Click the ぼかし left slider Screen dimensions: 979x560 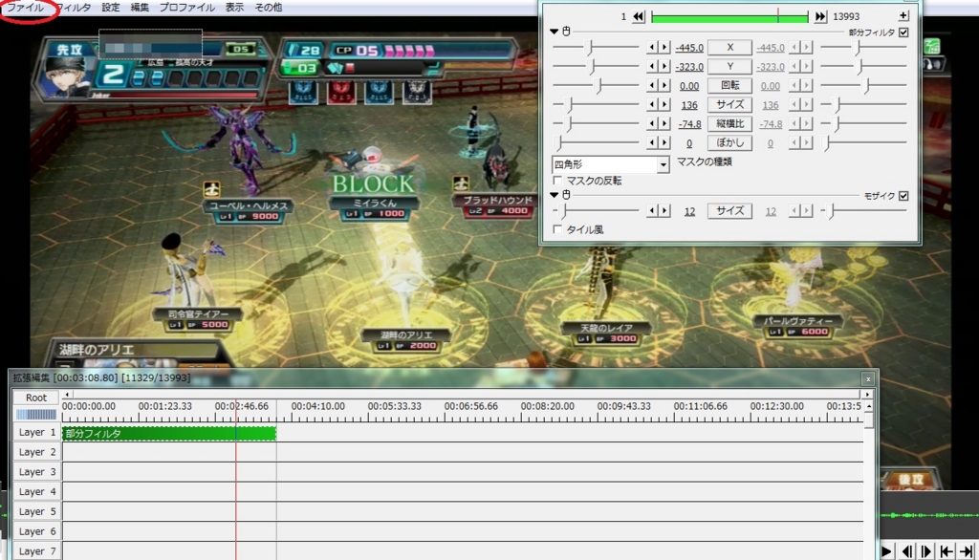[x=596, y=143]
